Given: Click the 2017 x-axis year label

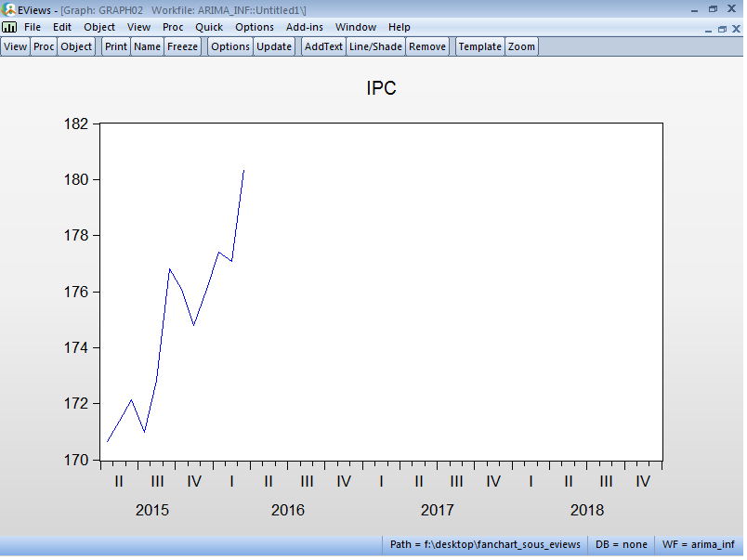Looking at the screenshot, I should tap(438, 510).
